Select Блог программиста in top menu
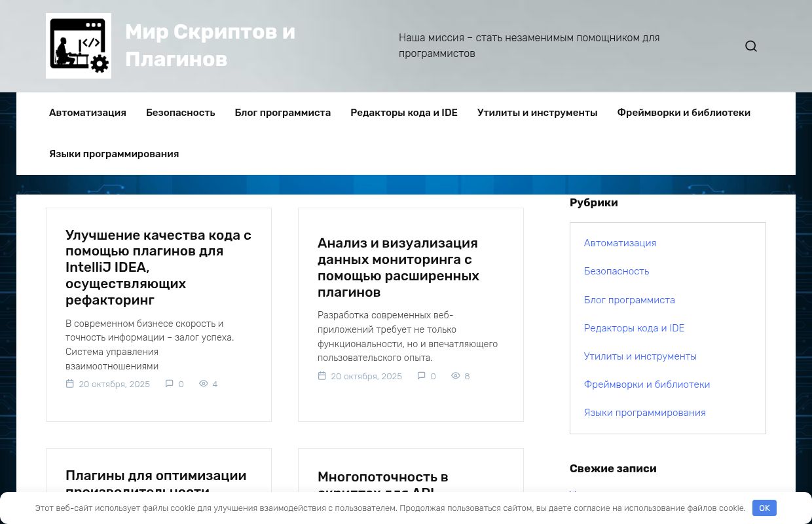Image resolution: width=812 pixels, height=524 pixels. point(282,113)
